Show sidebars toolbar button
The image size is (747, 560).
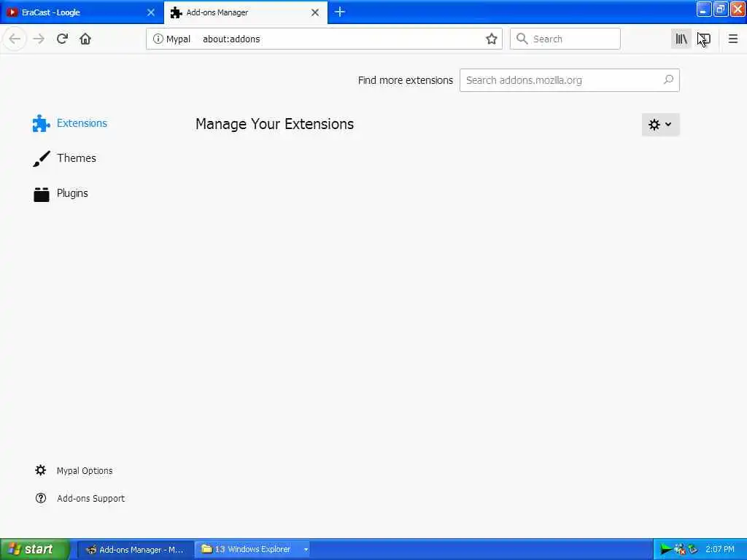(704, 39)
